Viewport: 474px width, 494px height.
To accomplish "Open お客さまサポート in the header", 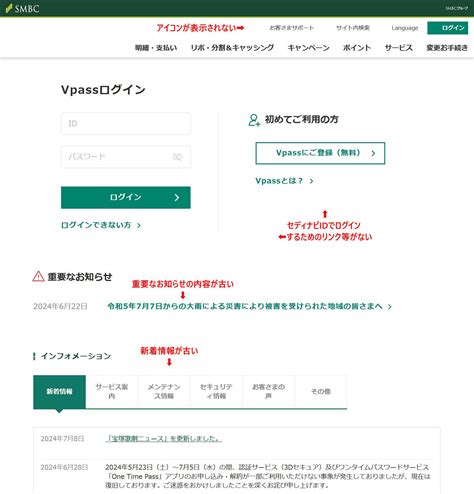I will (292, 28).
